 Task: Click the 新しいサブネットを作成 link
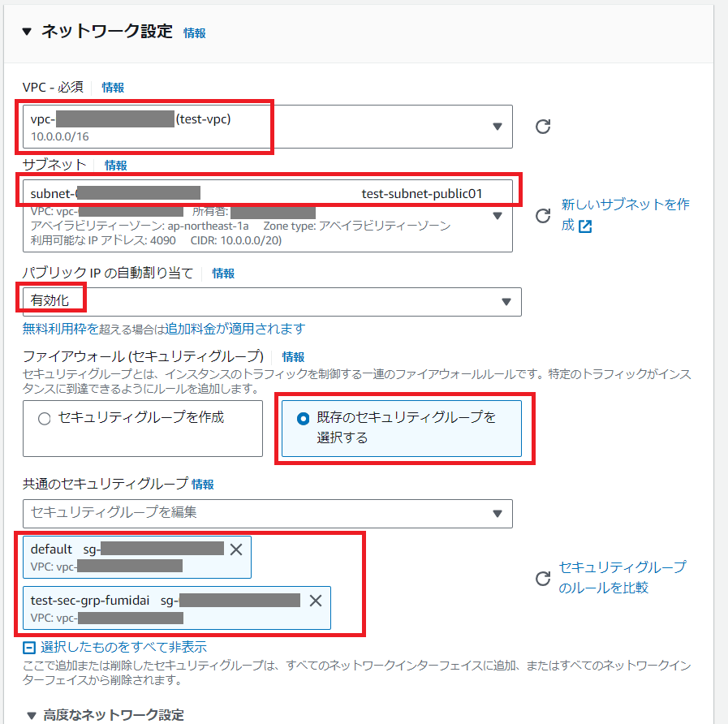pos(625,205)
